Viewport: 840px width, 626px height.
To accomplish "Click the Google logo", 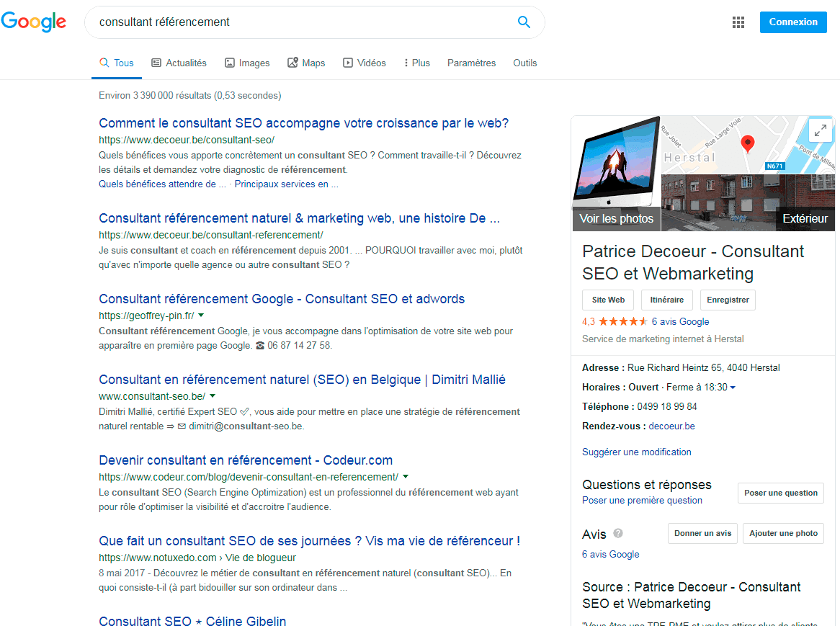I will tap(34, 22).
